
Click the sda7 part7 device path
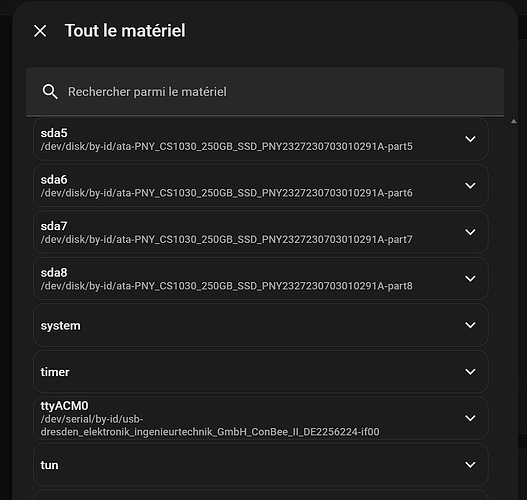click(x=226, y=240)
